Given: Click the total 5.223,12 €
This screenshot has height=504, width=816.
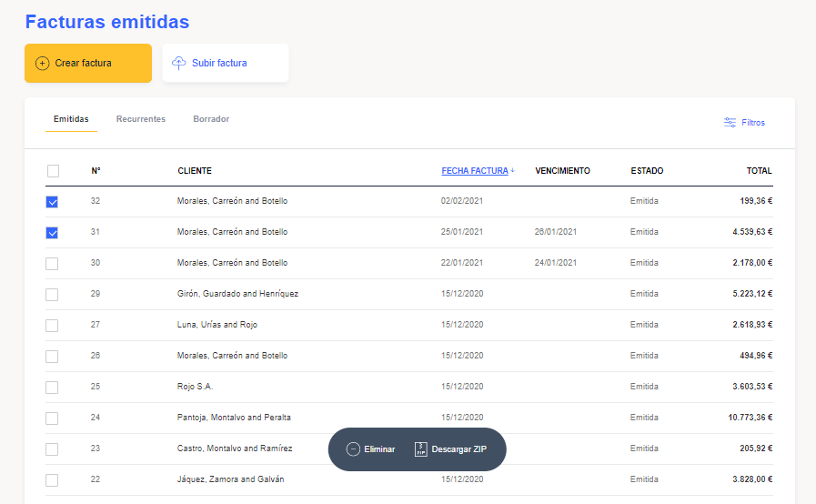Looking at the screenshot, I should (752, 294).
